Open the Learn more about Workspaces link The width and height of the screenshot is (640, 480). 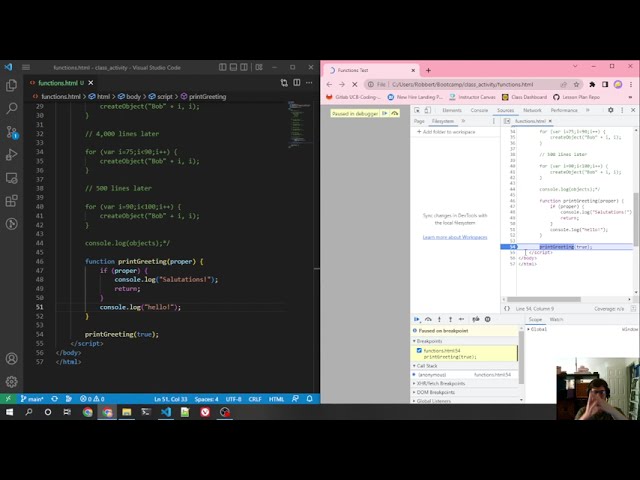455,237
